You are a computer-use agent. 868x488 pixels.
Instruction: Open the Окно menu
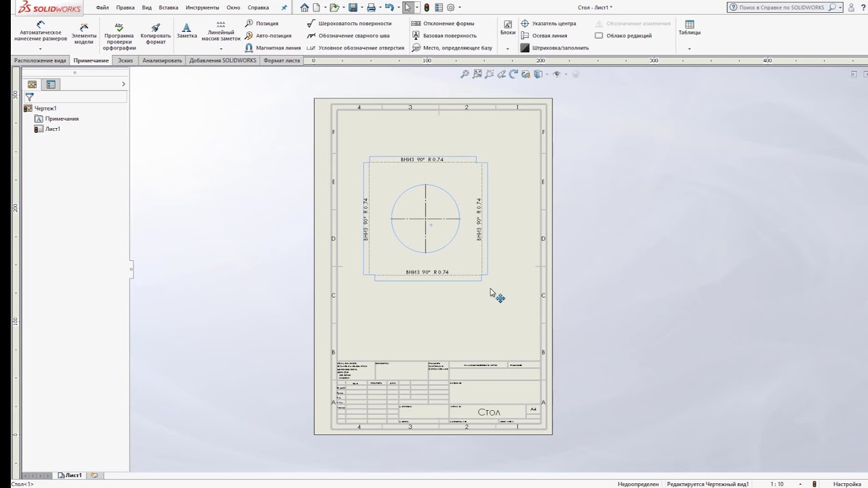tap(233, 7)
